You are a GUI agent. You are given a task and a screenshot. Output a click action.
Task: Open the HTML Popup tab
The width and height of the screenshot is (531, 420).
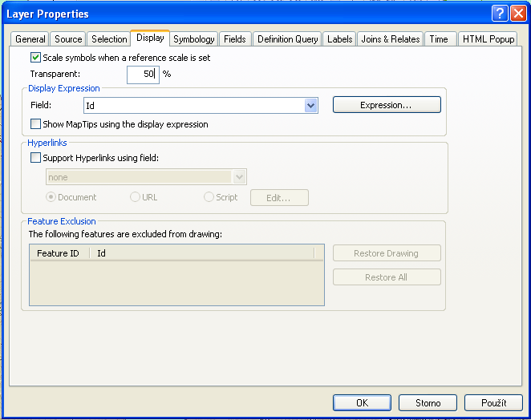[488, 39]
